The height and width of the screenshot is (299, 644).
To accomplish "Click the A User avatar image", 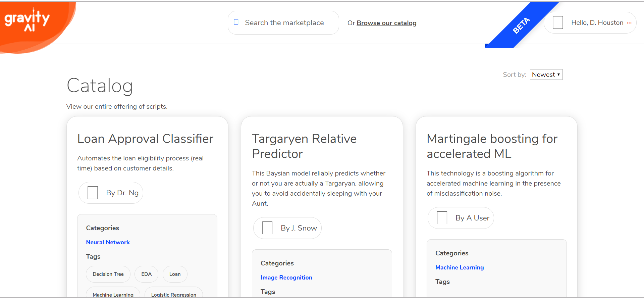I will [442, 218].
